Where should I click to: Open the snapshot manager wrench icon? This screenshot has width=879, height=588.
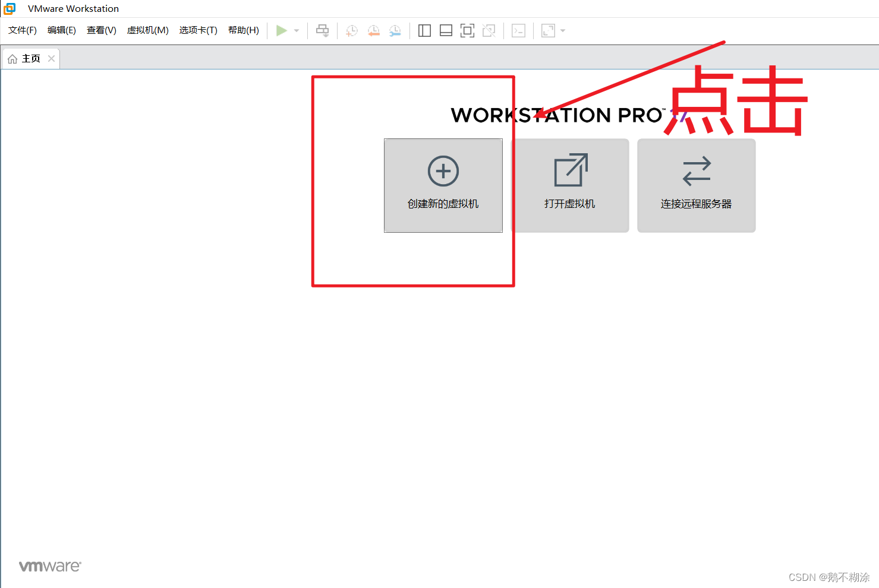pos(395,31)
